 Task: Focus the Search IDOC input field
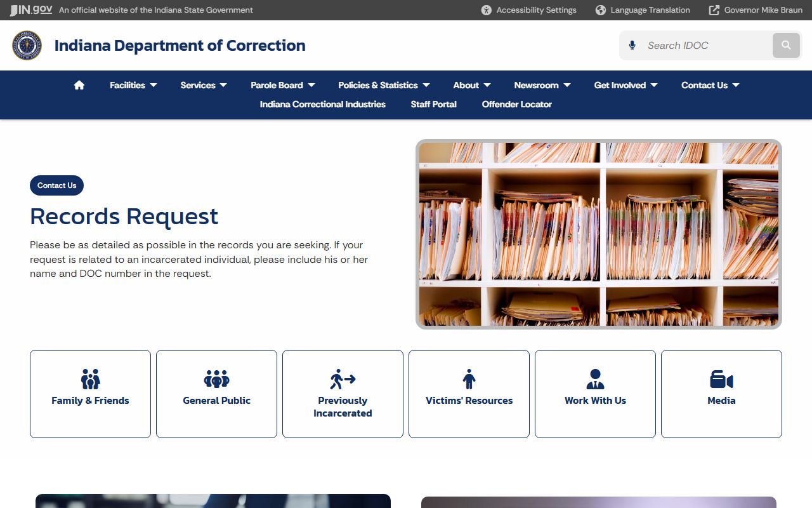(706, 46)
